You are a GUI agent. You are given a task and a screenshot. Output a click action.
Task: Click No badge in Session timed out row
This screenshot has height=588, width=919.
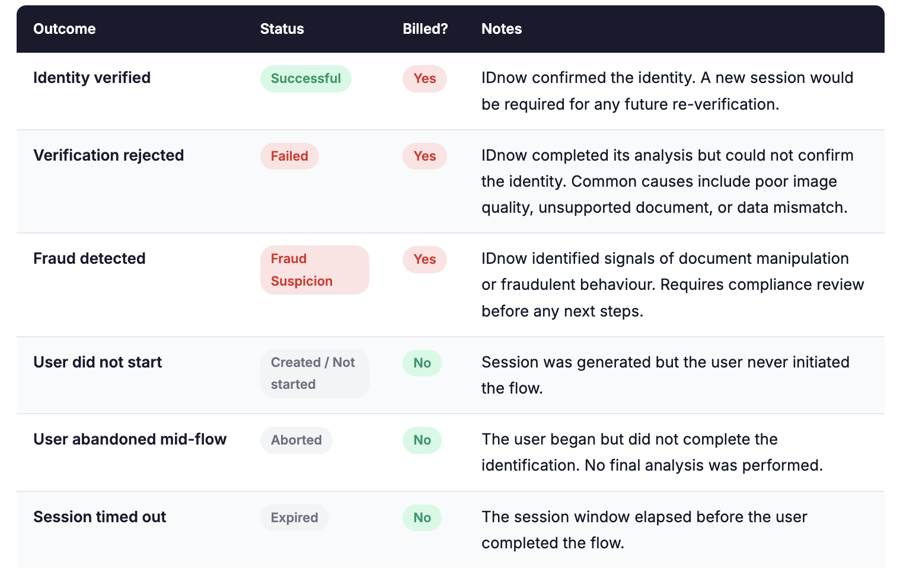point(422,518)
